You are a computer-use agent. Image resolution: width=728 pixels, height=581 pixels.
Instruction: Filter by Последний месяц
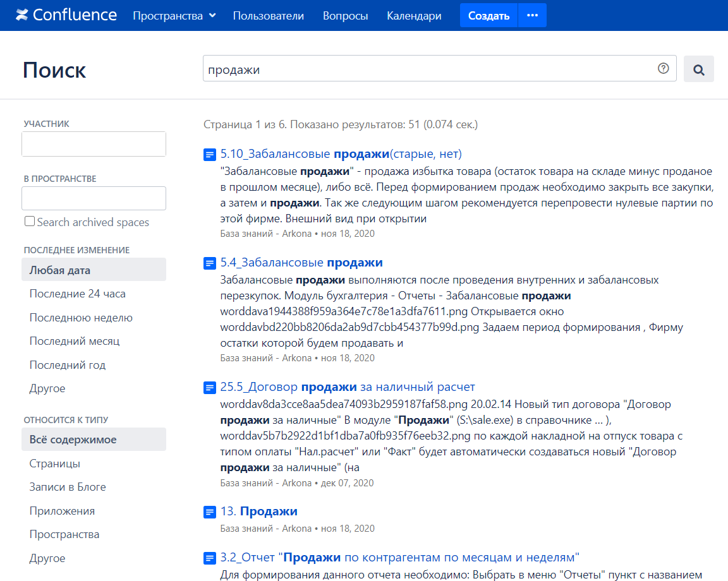(x=75, y=340)
